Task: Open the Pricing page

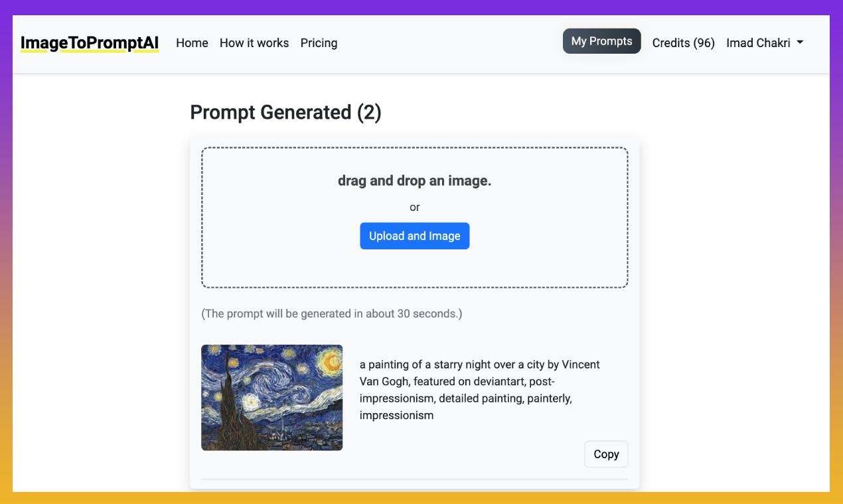Action: click(319, 43)
